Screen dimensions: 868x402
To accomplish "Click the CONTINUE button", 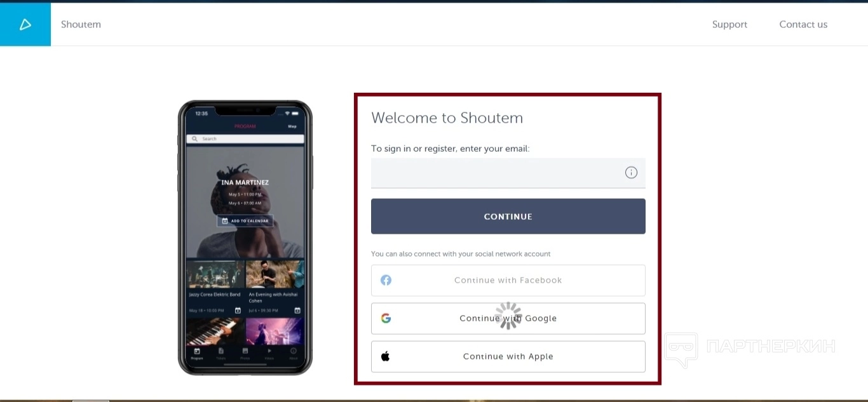I will [x=508, y=217].
